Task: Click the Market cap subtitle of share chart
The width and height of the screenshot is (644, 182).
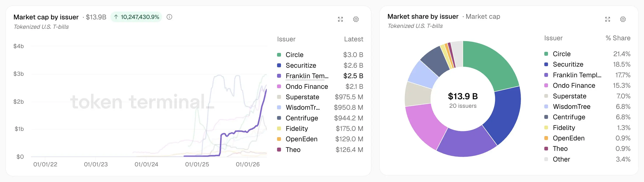Action: tap(483, 17)
